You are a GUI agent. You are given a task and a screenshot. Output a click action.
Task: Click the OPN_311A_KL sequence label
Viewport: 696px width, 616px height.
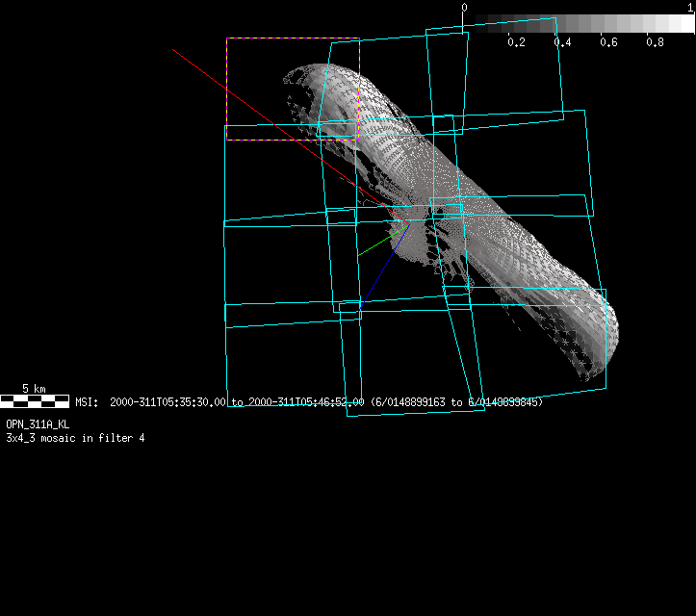38,424
